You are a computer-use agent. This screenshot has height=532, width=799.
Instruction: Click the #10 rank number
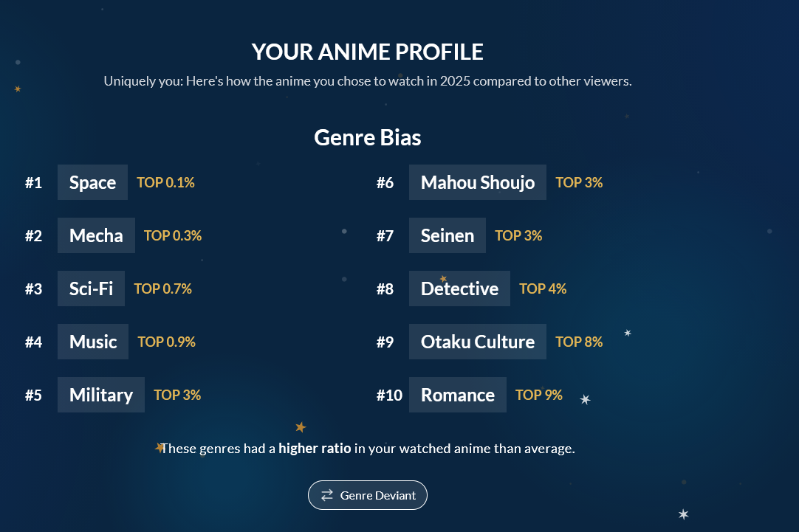point(389,395)
